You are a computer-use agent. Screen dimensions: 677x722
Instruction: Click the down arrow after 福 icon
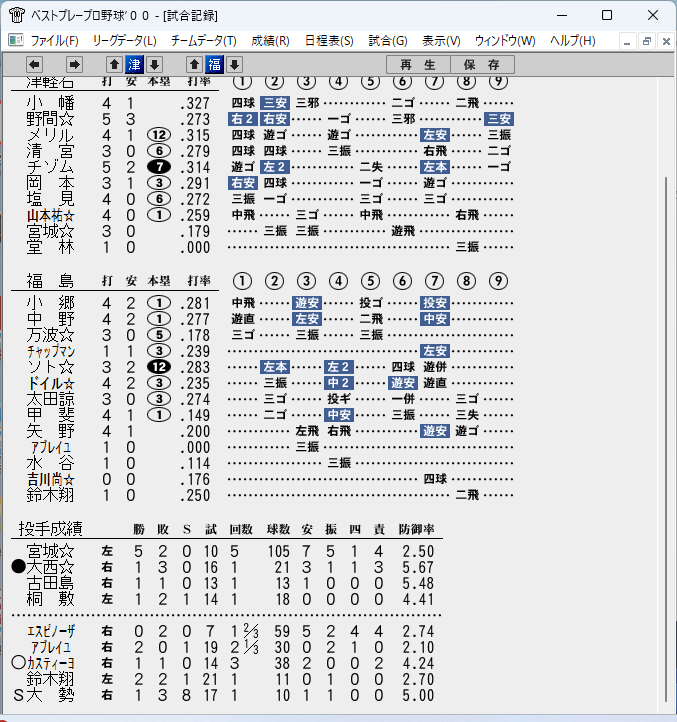click(234, 64)
